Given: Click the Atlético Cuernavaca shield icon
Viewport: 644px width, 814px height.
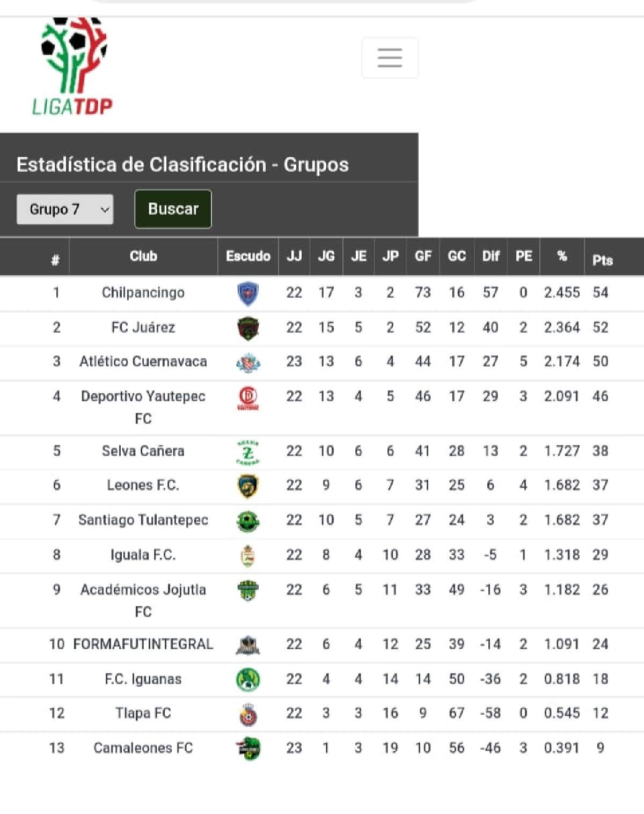Looking at the screenshot, I should [248, 363].
